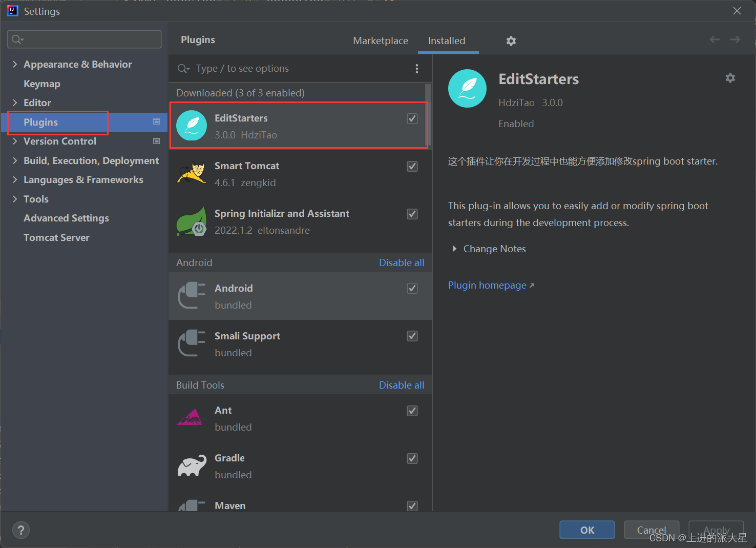Image resolution: width=756 pixels, height=548 pixels.
Task: Click the Spring Initializr leaf icon
Action: [192, 221]
